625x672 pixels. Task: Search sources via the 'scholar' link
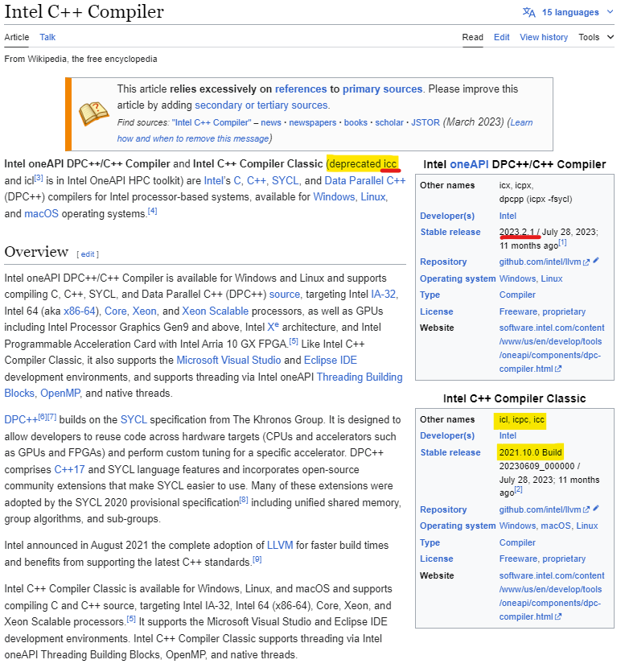point(389,122)
